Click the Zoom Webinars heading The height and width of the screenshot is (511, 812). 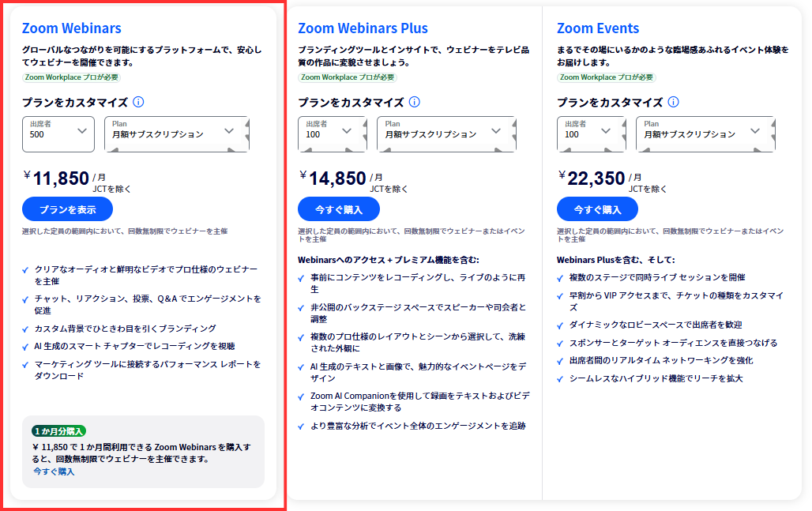click(72, 28)
